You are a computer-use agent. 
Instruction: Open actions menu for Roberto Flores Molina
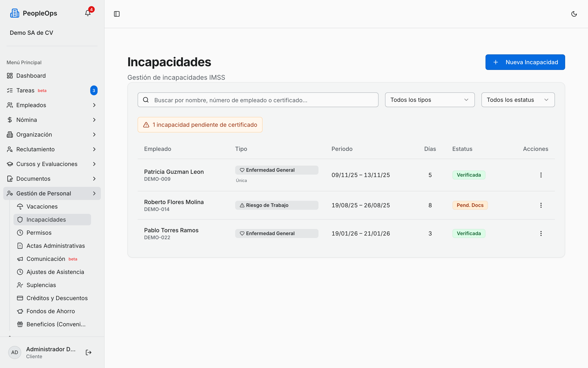[x=541, y=205]
